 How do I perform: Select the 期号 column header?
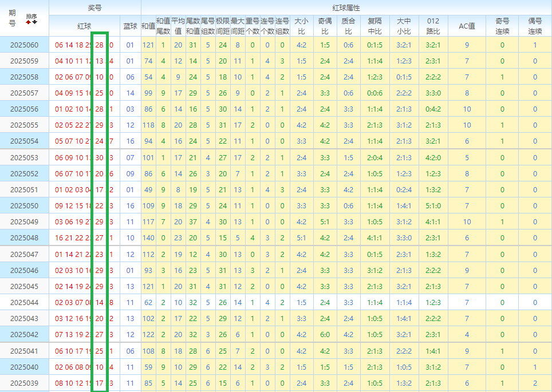[13, 18]
